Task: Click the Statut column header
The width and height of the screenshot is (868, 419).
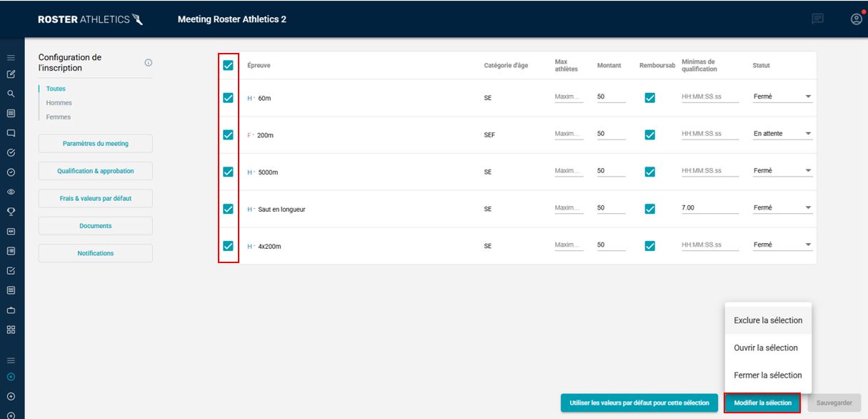Action: pyautogui.click(x=761, y=66)
